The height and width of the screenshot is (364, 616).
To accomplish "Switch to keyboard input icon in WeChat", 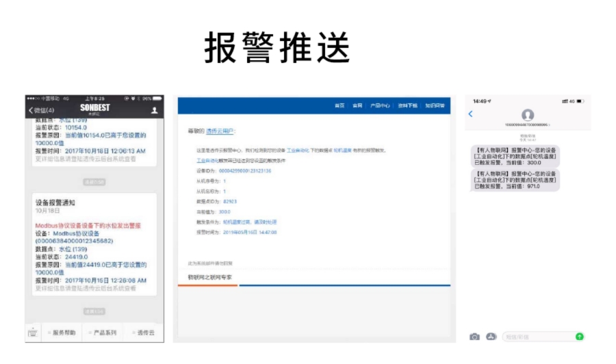I will click(x=32, y=333).
